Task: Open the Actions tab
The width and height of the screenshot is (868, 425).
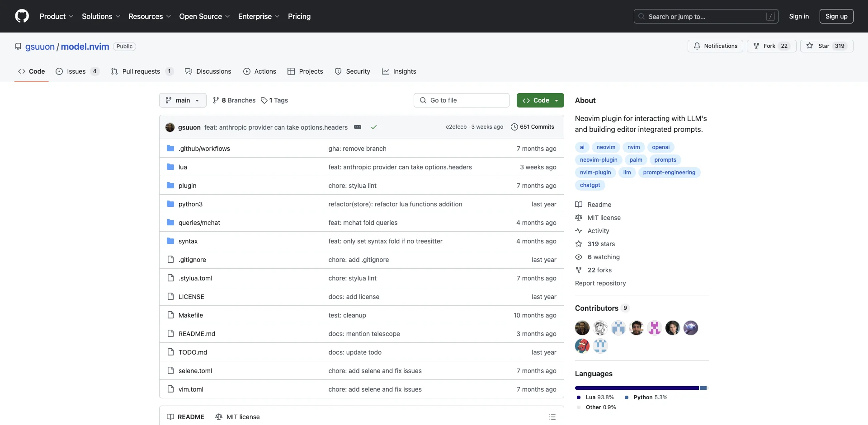Action: (x=259, y=71)
